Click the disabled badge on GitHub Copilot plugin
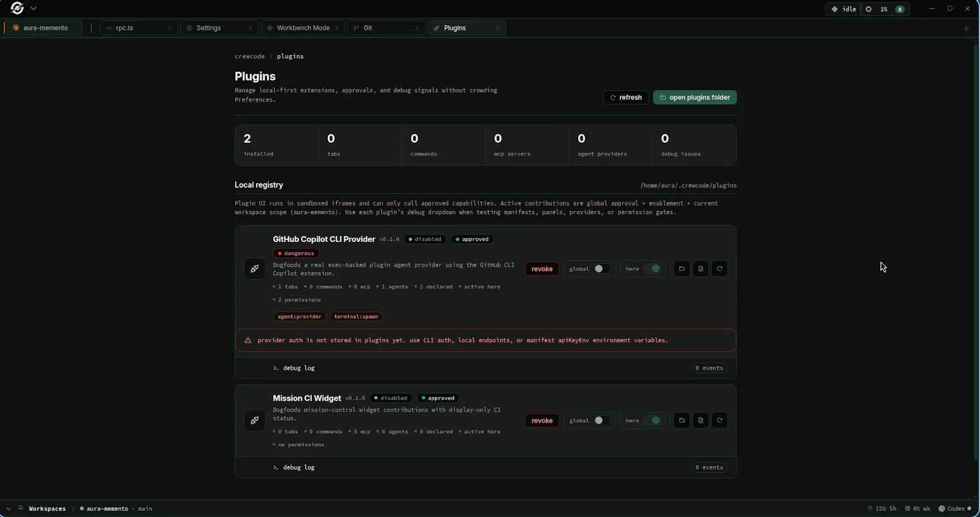Viewport: 980px width, 517px height. pyautogui.click(x=425, y=240)
